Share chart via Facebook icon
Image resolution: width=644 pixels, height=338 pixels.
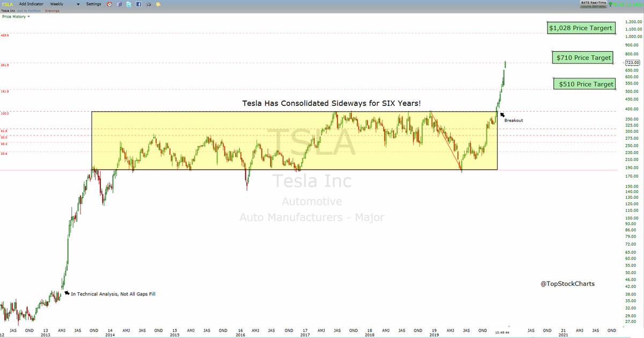click(138, 4)
